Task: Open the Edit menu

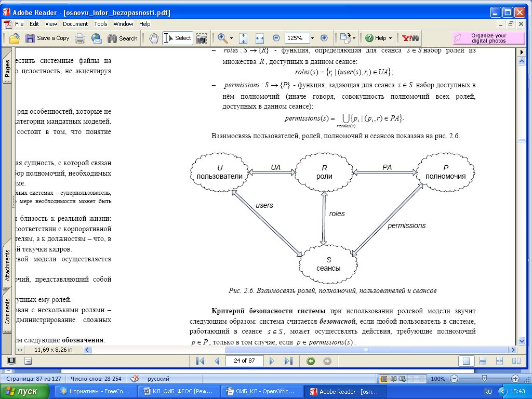Action: (x=34, y=24)
